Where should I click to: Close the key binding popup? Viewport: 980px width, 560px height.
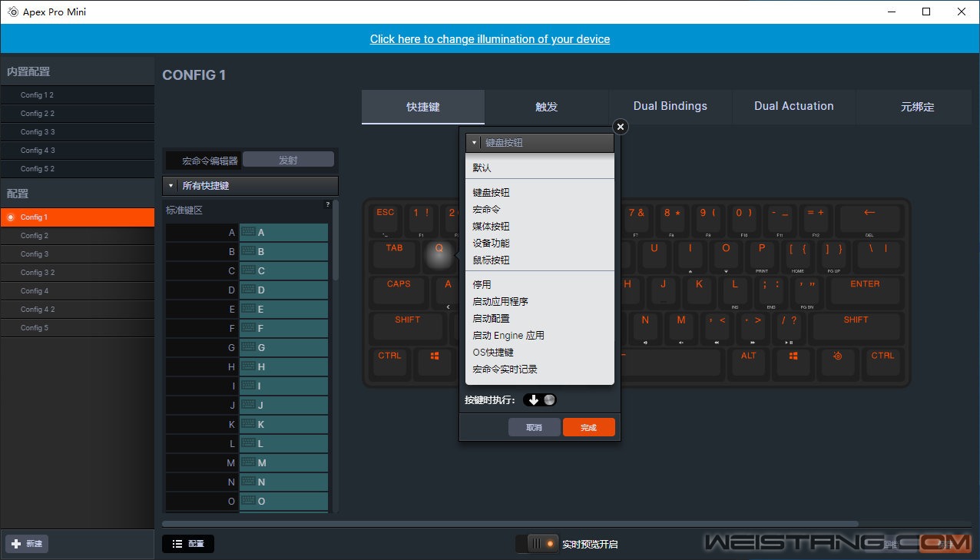(621, 127)
